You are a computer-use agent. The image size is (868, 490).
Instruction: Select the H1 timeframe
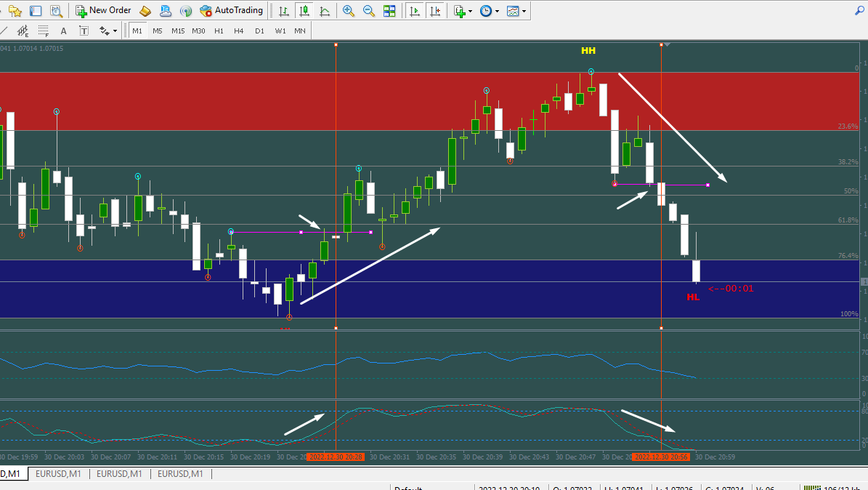(x=219, y=31)
